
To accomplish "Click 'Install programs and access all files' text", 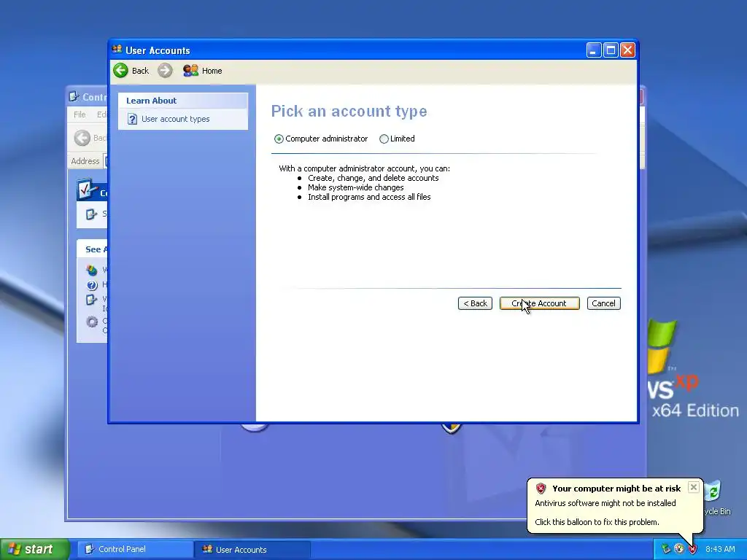I will [x=369, y=197].
